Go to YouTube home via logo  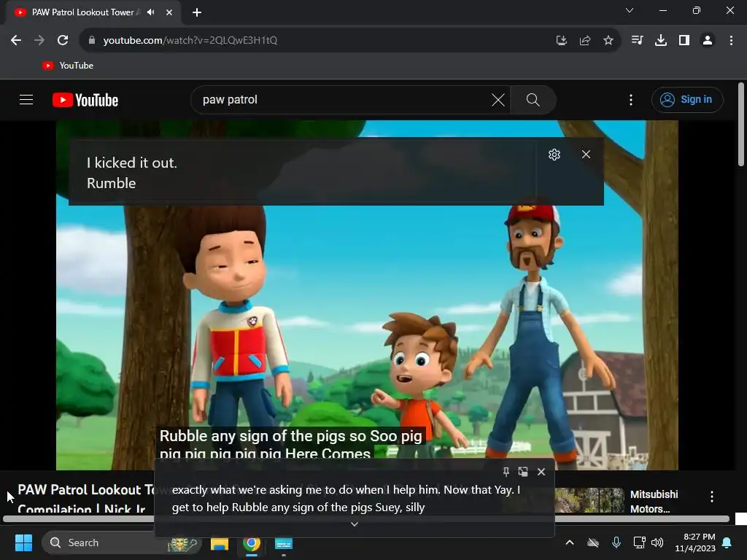click(85, 100)
